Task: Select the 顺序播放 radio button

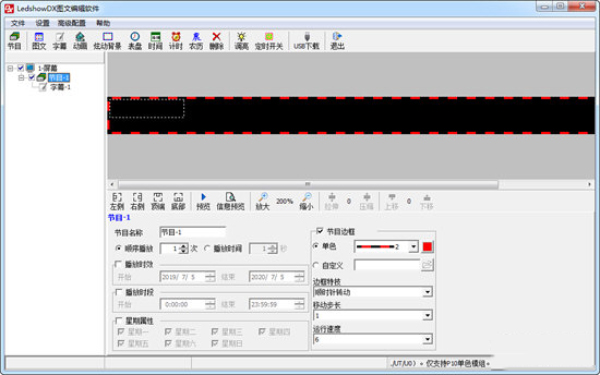Action: pos(118,248)
